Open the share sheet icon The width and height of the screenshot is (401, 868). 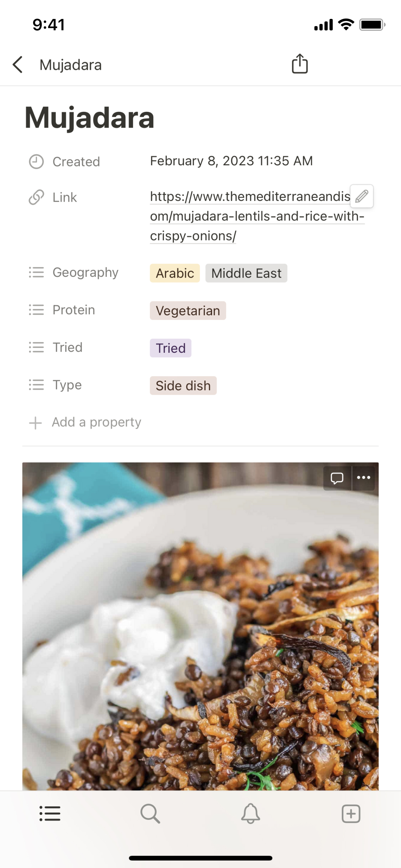click(x=299, y=64)
